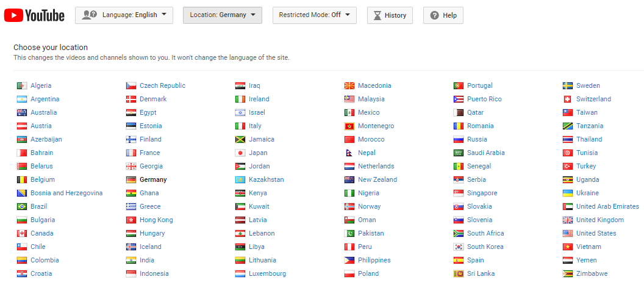The height and width of the screenshot is (296, 644).
Task: Click the France flag icon
Action: [x=131, y=153]
